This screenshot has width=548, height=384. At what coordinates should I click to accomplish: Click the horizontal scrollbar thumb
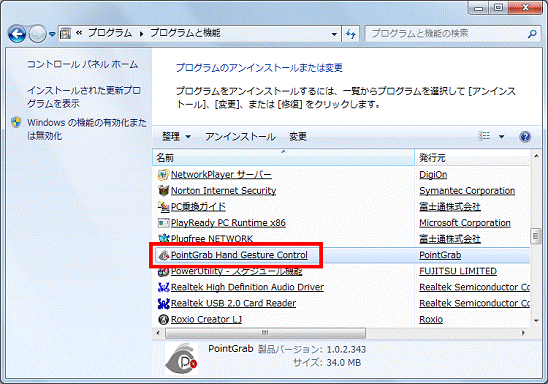point(265,333)
